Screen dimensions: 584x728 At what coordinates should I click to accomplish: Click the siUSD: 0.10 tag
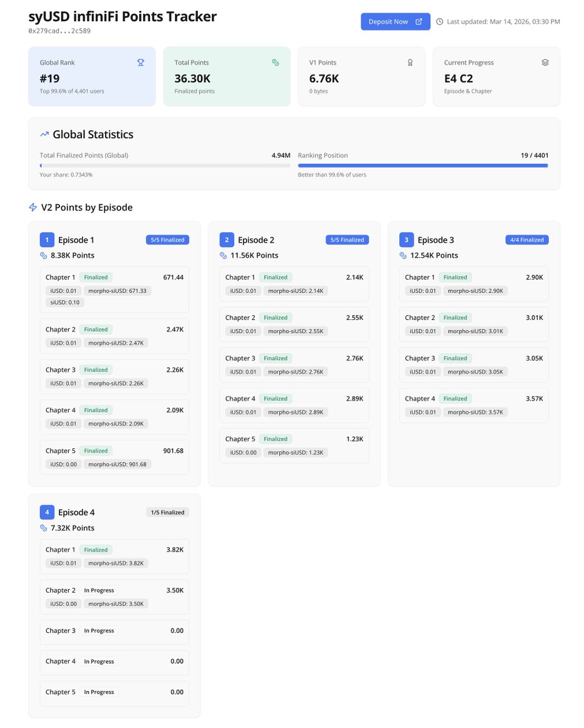pos(64,302)
